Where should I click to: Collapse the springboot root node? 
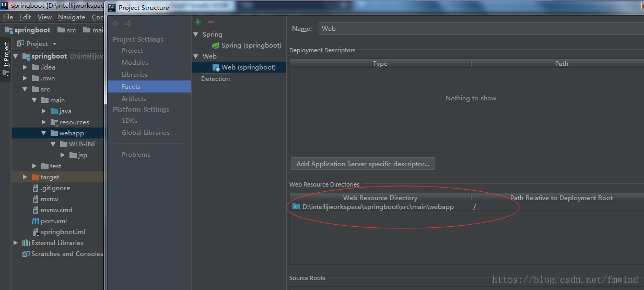[16, 56]
